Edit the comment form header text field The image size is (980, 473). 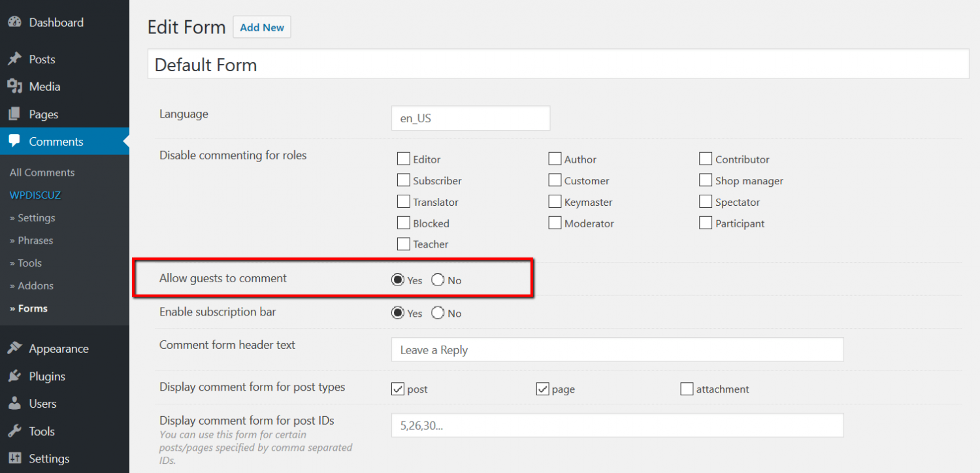617,350
